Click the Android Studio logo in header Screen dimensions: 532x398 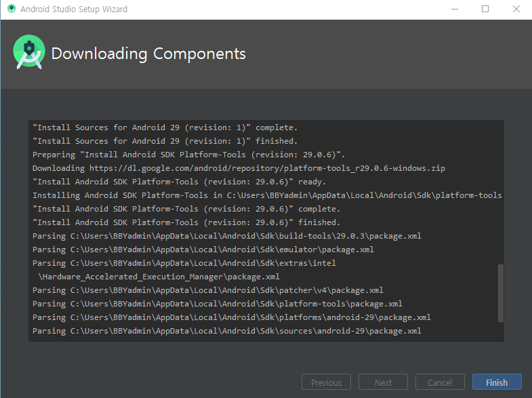pyautogui.click(x=29, y=52)
